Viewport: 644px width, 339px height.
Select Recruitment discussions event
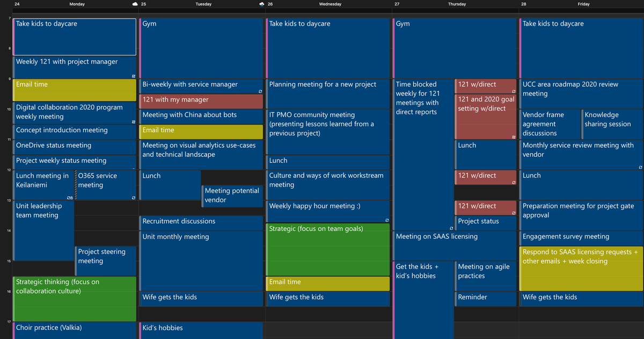pos(201,223)
